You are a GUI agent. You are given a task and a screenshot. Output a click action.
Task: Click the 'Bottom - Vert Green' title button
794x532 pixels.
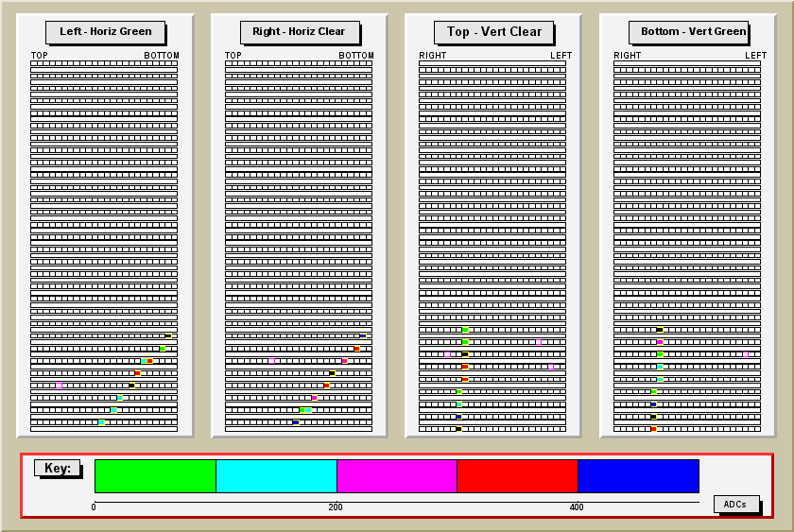688,32
